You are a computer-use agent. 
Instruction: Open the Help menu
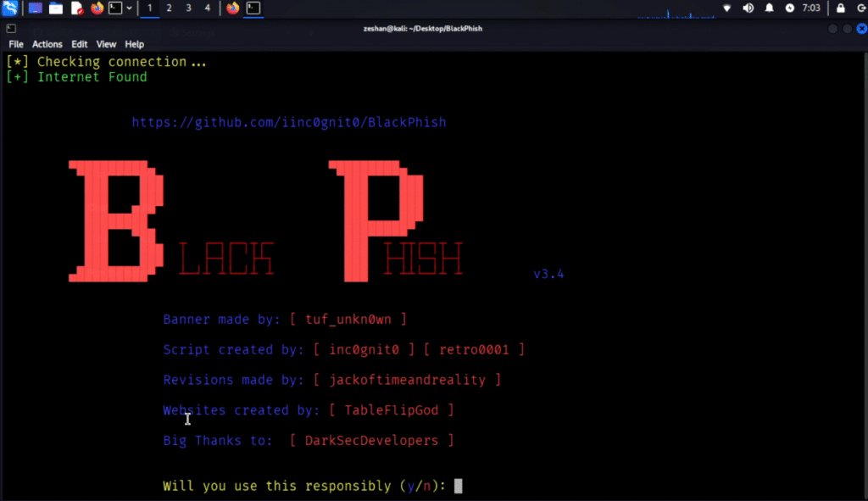tap(134, 44)
